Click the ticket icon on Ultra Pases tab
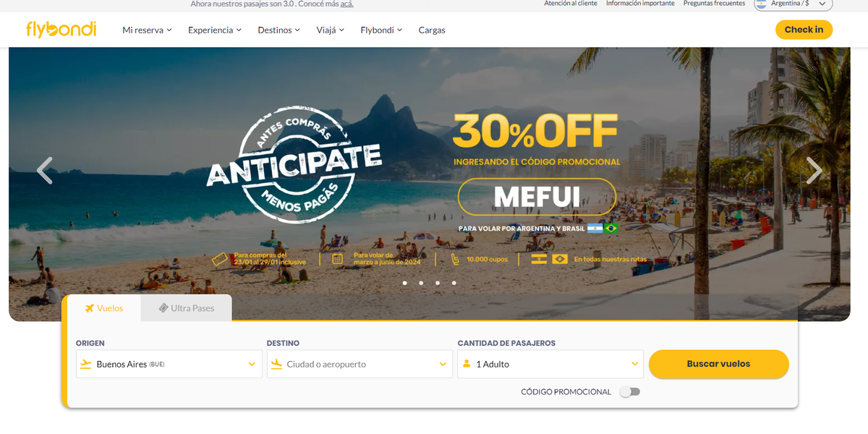Screen dimensions: 868x434 (163, 308)
